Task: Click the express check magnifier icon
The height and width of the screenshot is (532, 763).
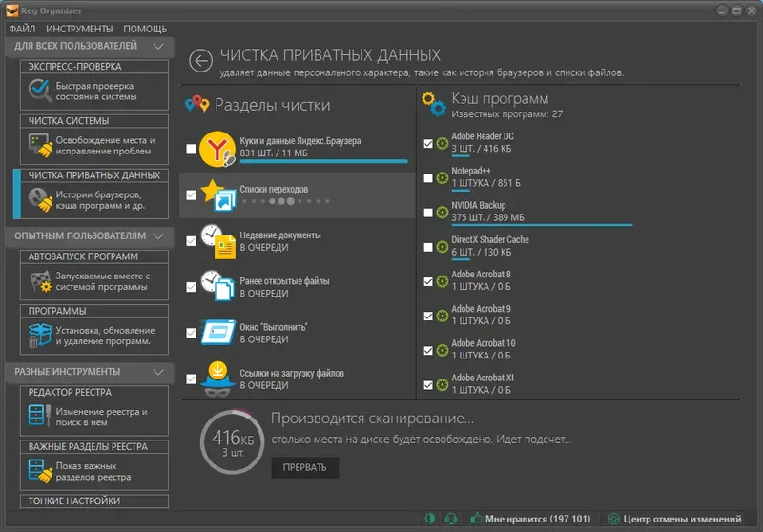Action: click(x=40, y=91)
